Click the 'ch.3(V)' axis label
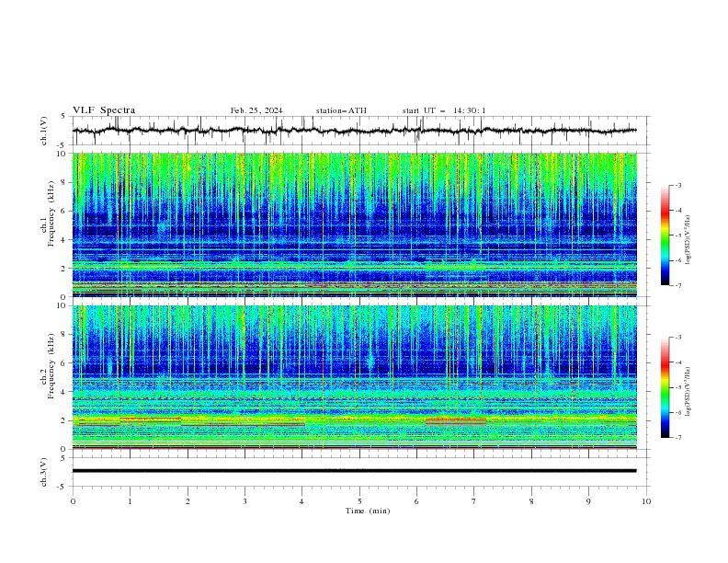Image resolution: width=728 pixels, height=563 pixels. click(44, 472)
